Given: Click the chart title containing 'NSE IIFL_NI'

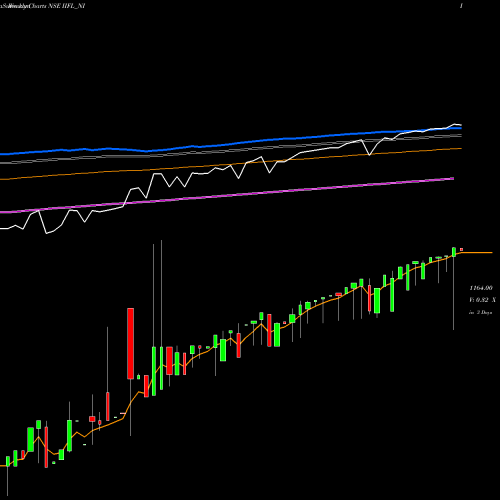Looking at the screenshot, I should [43, 6].
